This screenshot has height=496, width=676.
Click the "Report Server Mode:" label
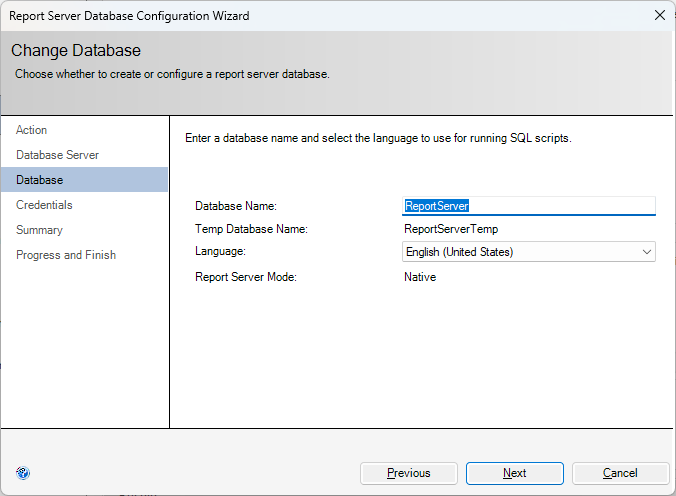click(x=245, y=277)
